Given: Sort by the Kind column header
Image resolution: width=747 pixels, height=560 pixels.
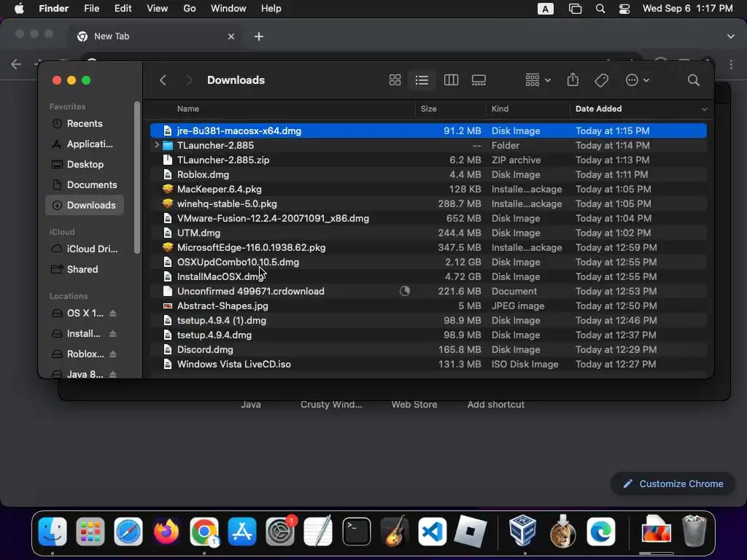Looking at the screenshot, I should click(500, 109).
